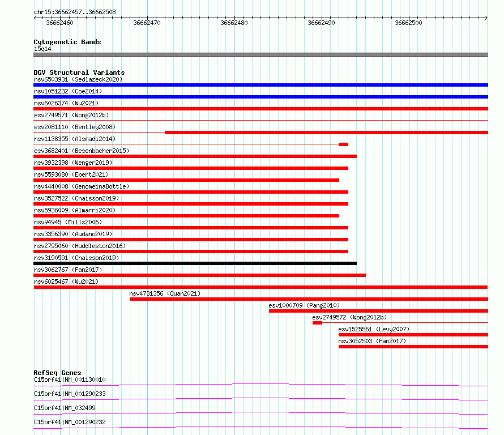Open variant esv2081110 (Bentley2008)

click(x=75, y=127)
